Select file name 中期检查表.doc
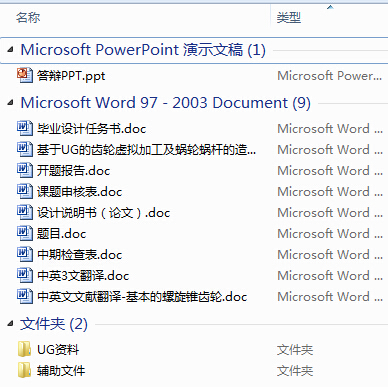 coord(79,255)
